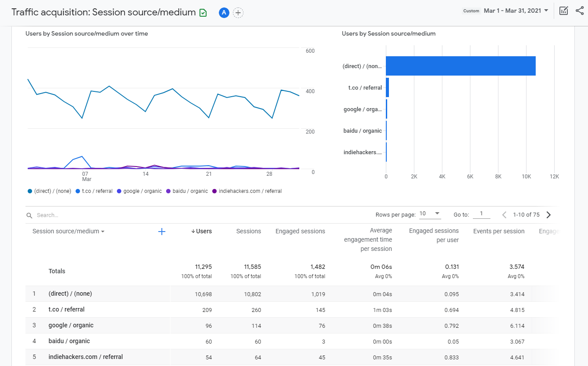Click the (direct) / (none) table row label
This screenshot has width=588, height=366.
pyautogui.click(x=70, y=294)
